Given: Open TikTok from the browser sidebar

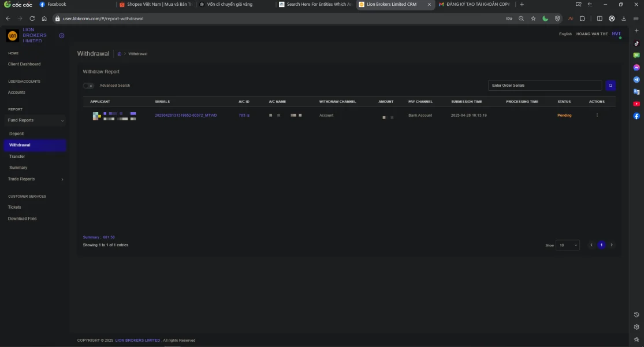Looking at the screenshot, I should click(x=636, y=43).
